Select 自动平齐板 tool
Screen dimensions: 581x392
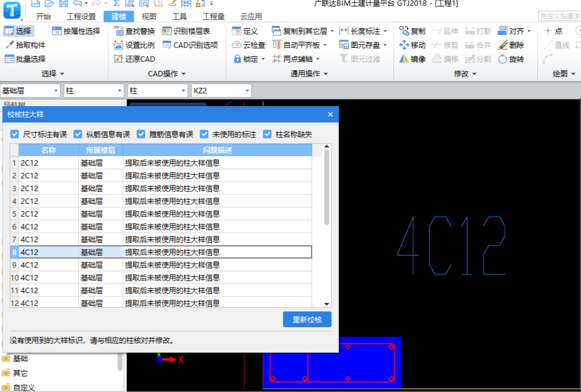[x=296, y=45]
